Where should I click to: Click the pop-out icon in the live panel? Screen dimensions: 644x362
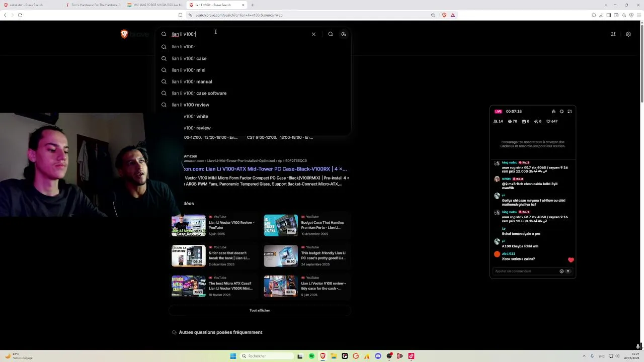[x=570, y=112]
